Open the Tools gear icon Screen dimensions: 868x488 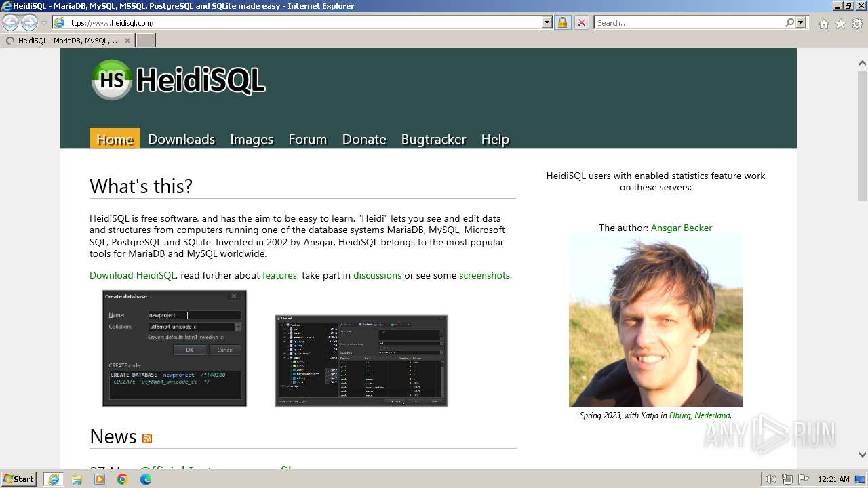coord(857,23)
